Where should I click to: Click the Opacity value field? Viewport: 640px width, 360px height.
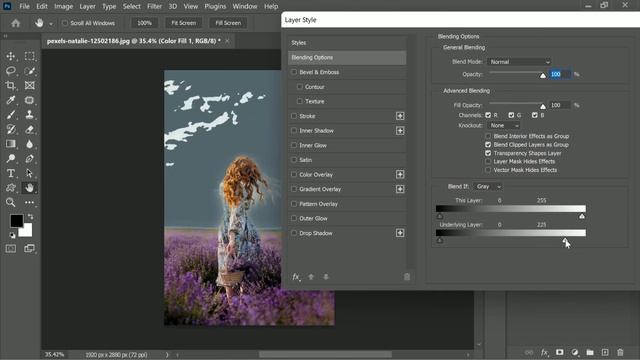pyautogui.click(x=560, y=74)
